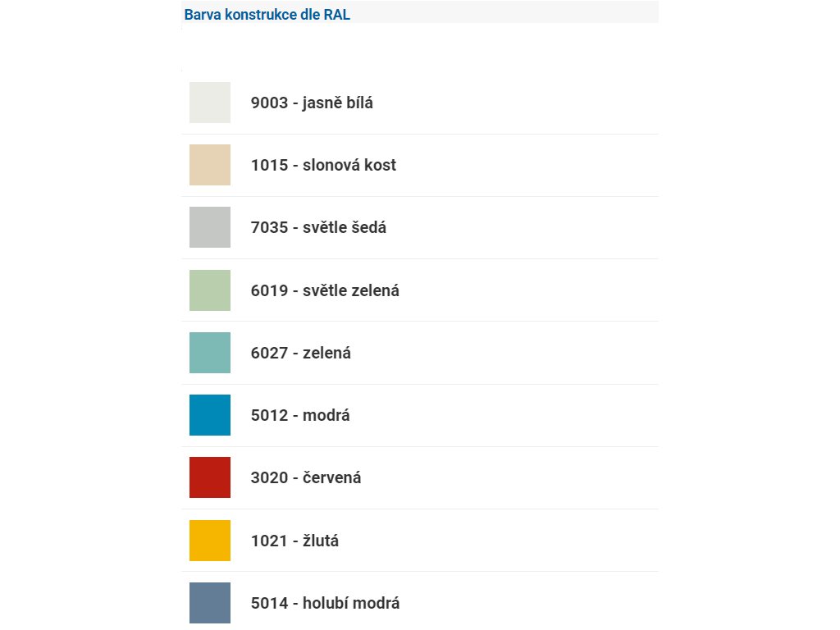Choose the '6027 - zelená' text label
The height and width of the screenshot is (630, 840).
(x=300, y=353)
